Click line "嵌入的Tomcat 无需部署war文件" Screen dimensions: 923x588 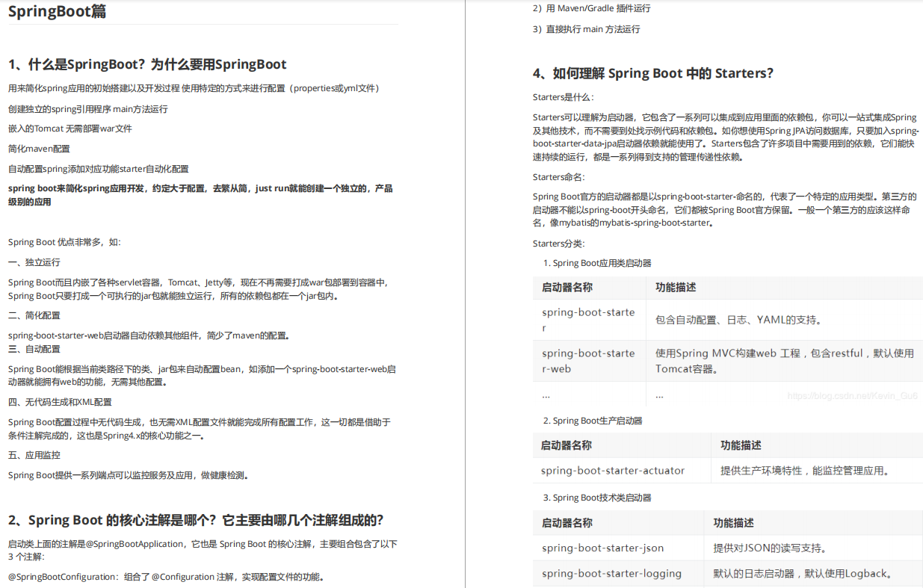[70, 129]
